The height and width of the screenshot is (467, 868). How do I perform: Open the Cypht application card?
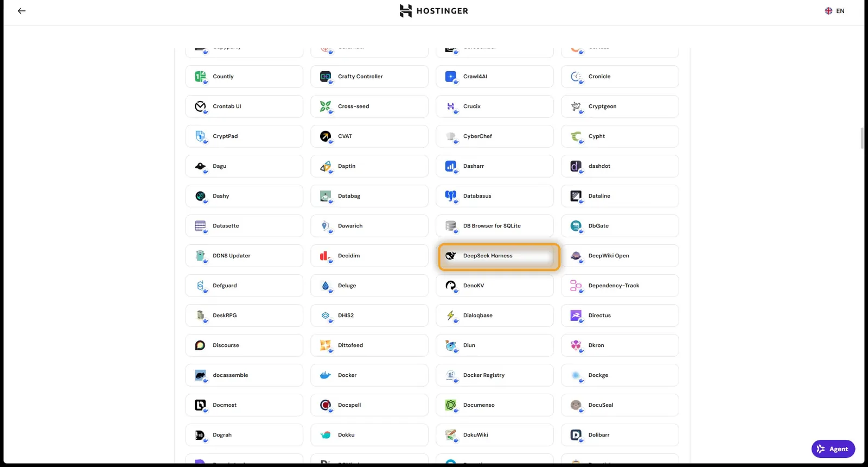(620, 136)
